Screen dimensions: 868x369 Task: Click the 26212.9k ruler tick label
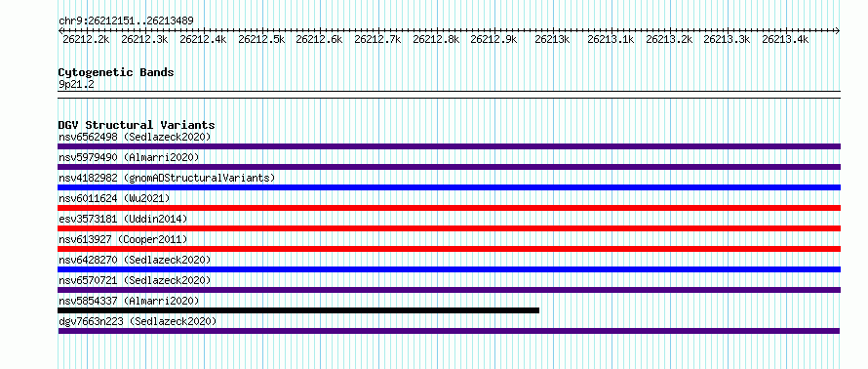click(x=493, y=39)
